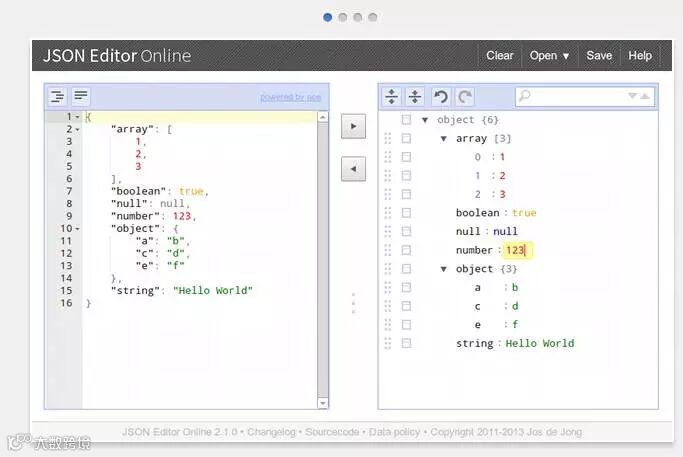Collapse the object {3} tree node

coord(443,269)
